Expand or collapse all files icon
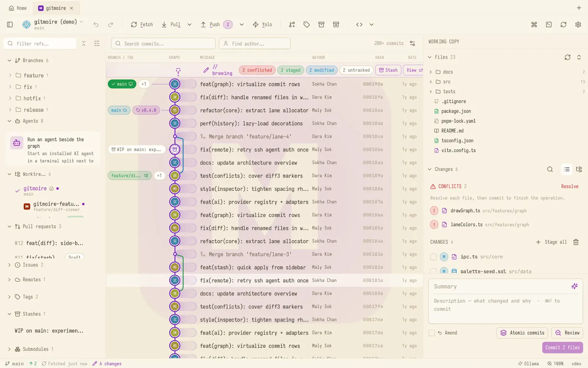This screenshot has width=588, height=368. 579,57
